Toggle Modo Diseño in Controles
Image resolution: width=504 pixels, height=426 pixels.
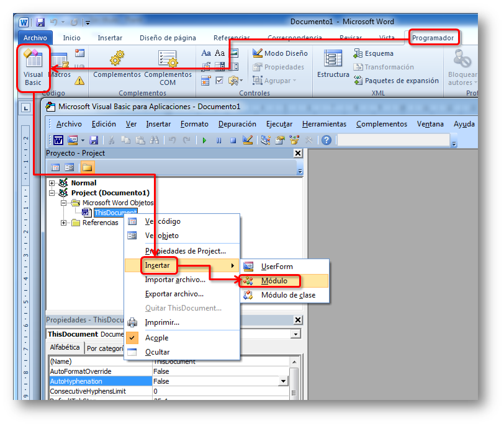[x=280, y=53]
